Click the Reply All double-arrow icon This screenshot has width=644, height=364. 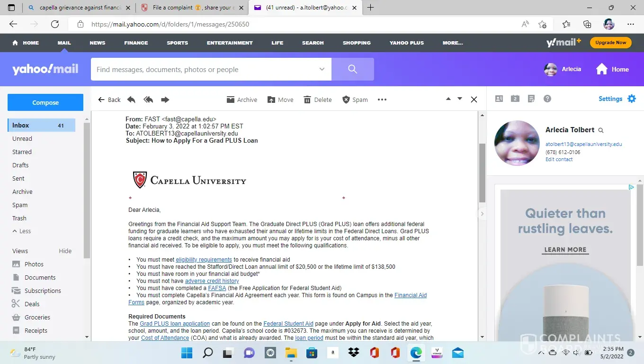148,100
